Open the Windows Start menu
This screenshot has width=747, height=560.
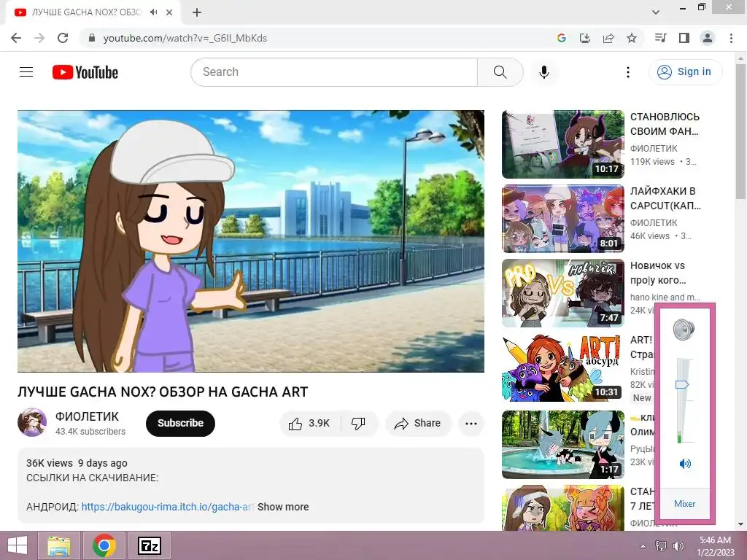pos(18,545)
